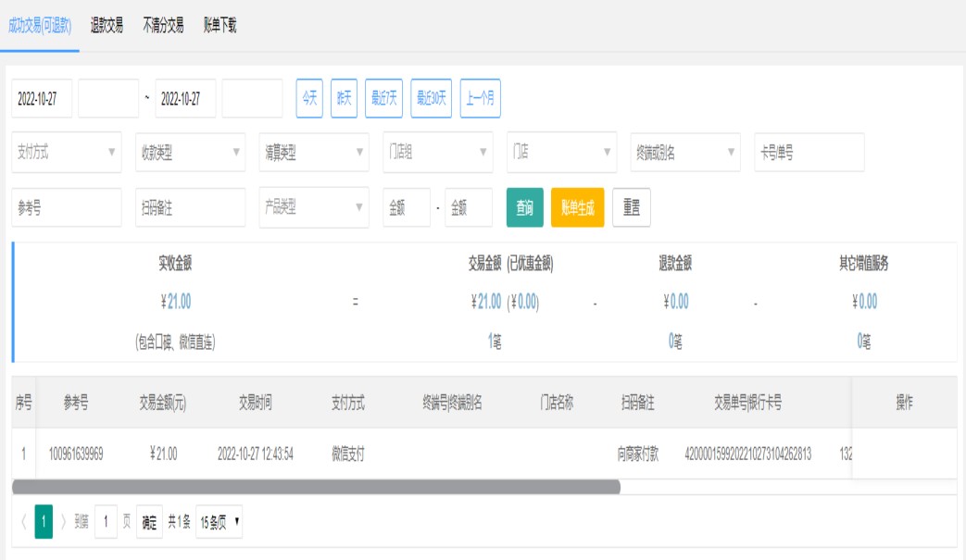Image resolution: width=966 pixels, height=560 pixels.
Task: Select the 最近7天 date range button
Action: click(x=383, y=99)
